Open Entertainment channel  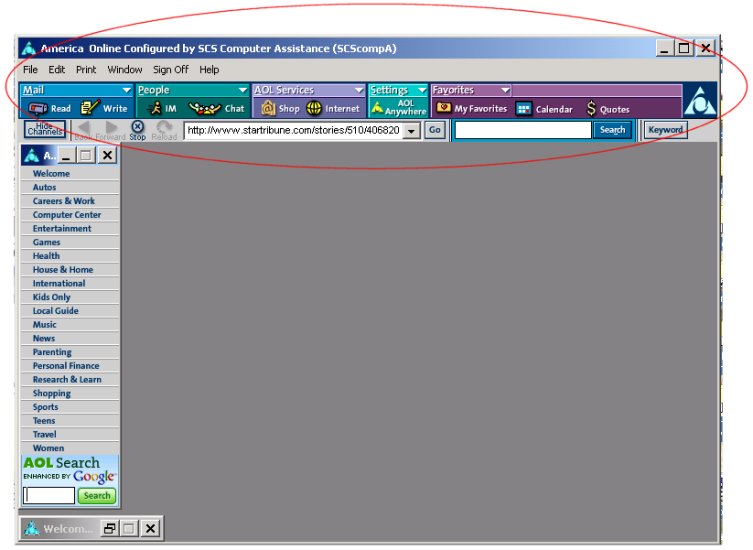click(x=70, y=228)
